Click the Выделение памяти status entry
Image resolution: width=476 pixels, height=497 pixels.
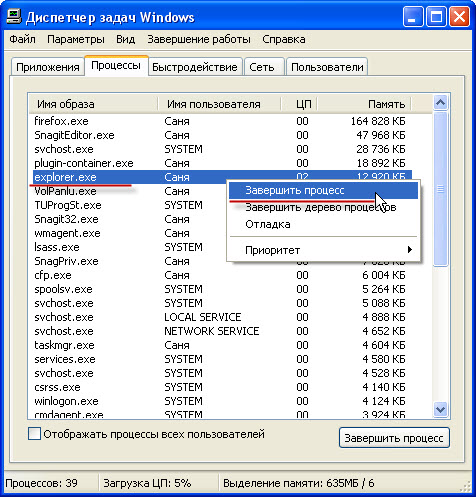(x=299, y=483)
